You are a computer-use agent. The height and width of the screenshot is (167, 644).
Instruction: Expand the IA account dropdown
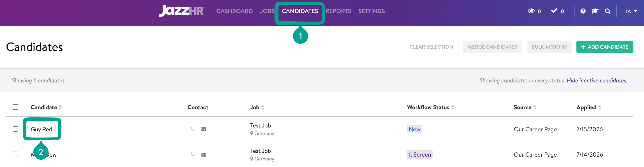[x=632, y=11]
